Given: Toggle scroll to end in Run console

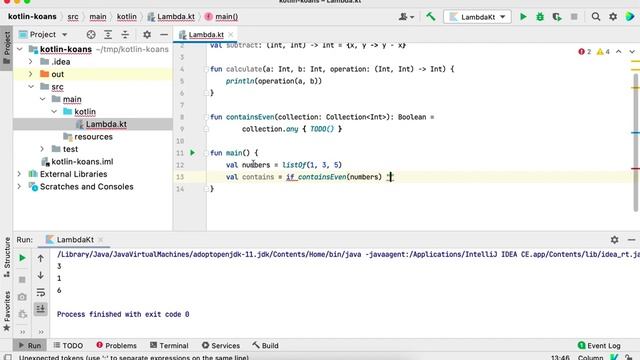Looking at the screenshot, I should 40,309.
